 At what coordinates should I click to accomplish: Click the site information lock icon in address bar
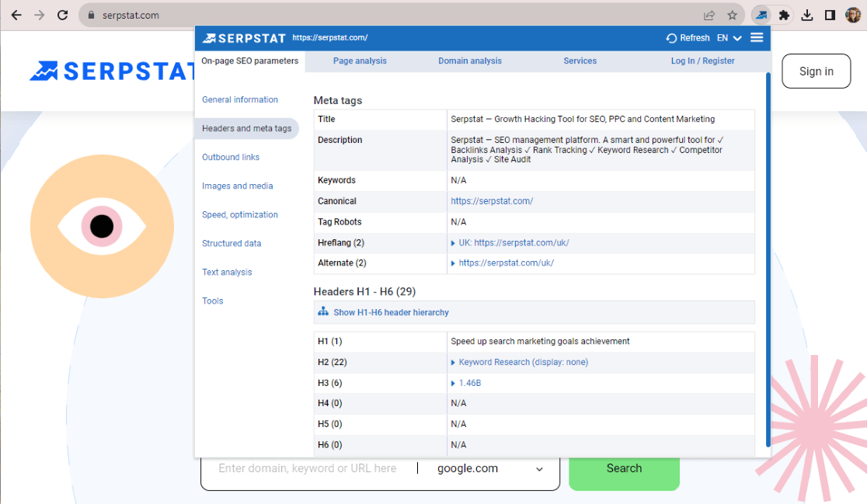89,14
